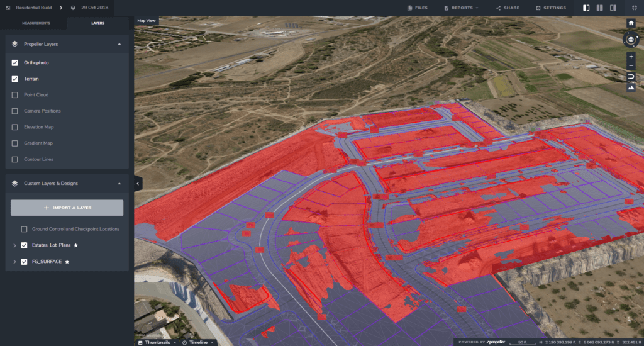This screenshot has height=346, width=644.
Task: Enable the Contour Lines checkbox
Action: (x=14, y=159)
